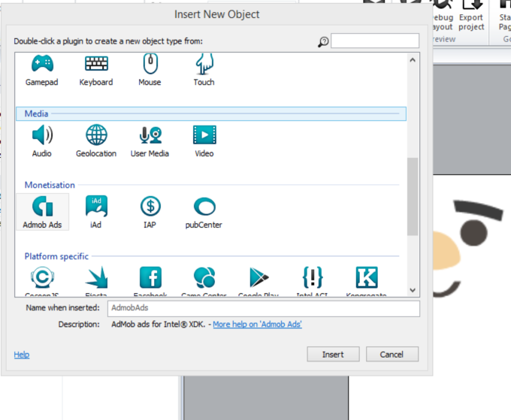This screenshot has width=511, height=420.
Task: Click the plugin list scrollbar thumb
Action: [x=413, y=197]
